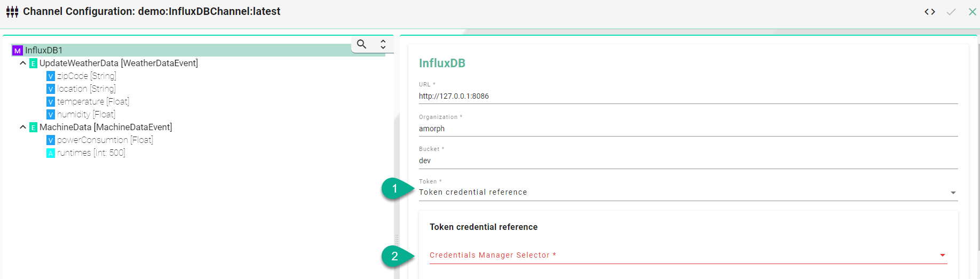This screenshot has height=279, width=980.
Task: Click the InfluxDB section heading
Action: pyautogui.click(x=442, y=63)
